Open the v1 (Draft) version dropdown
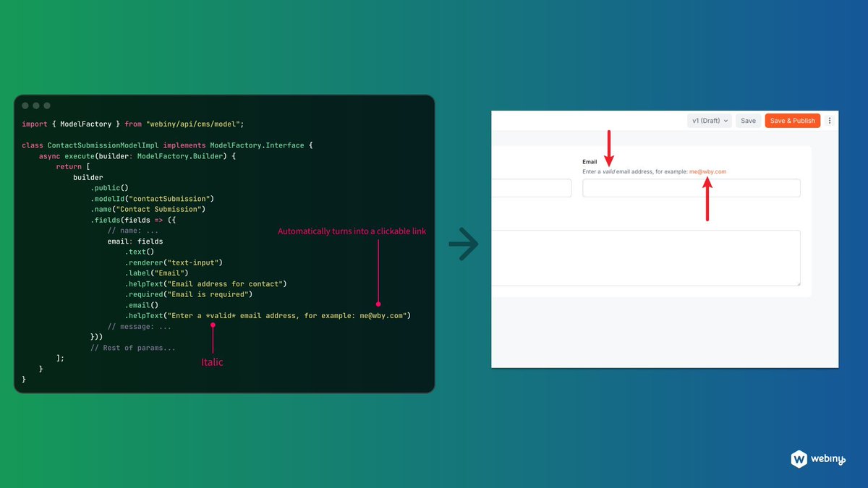 pos(709,121)
